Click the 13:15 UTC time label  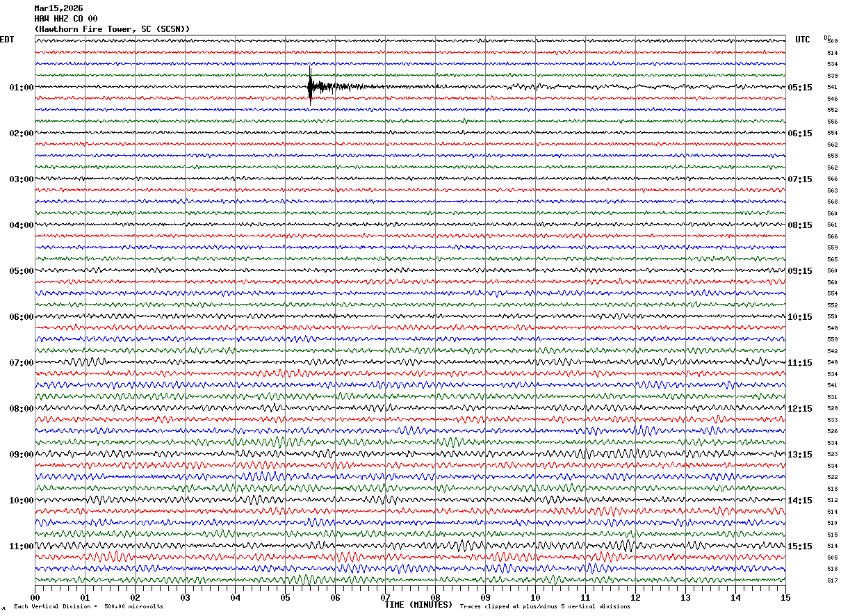tap(800, 455)
